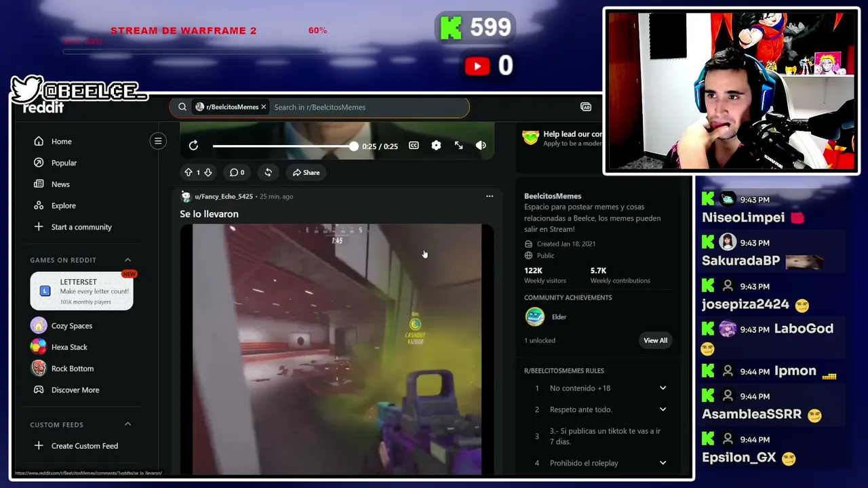Click Ipmon's name in chat

tap(795, 371)
